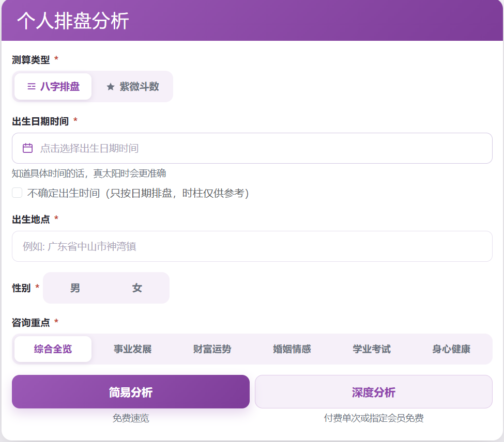Choose 身心健康 as consultation focus
The width and height of the screenshot is (504, 442).
tap(451, 349)
